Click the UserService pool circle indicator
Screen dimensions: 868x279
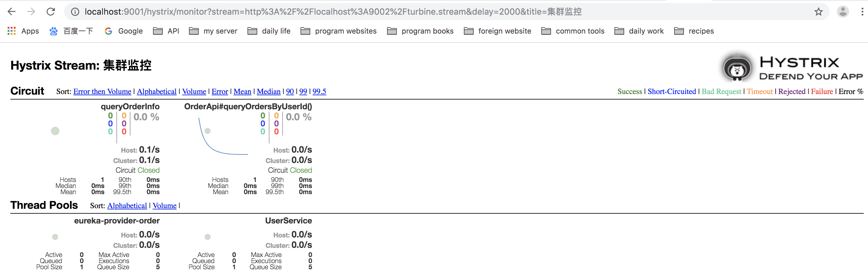coord(208,237)
